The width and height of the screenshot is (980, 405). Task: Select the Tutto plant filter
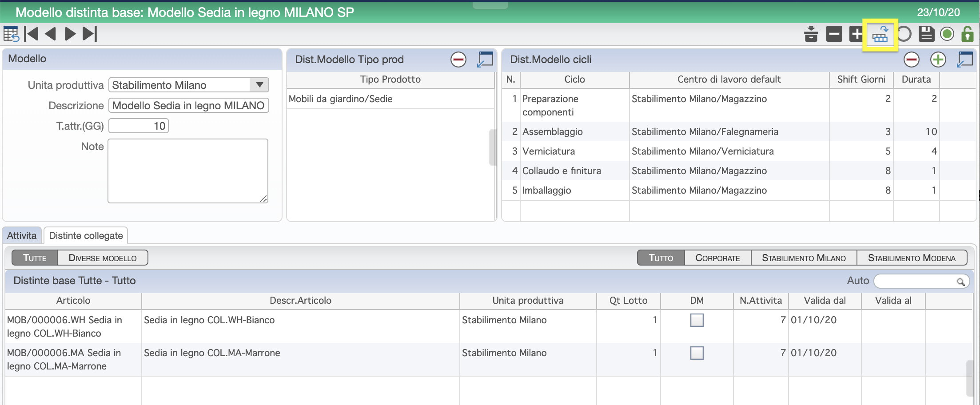tap(661, 258)
